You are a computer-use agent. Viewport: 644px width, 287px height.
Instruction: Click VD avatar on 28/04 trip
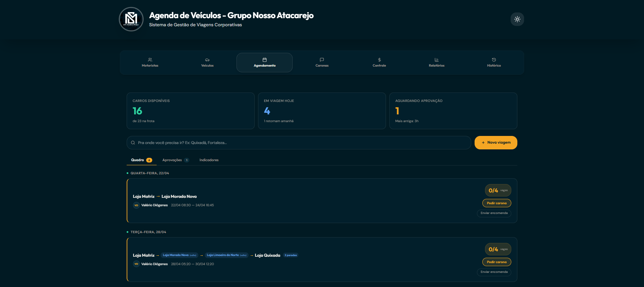point(136,264)
